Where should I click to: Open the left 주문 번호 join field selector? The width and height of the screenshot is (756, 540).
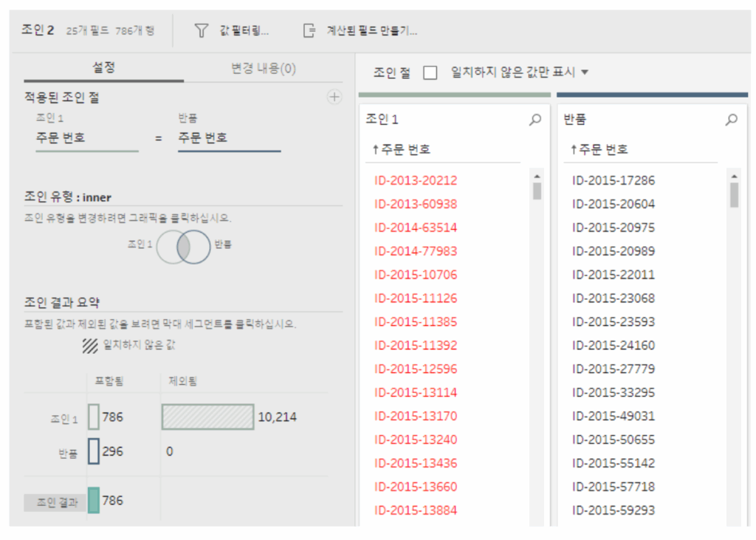pyautogui.click(x=86, y=138)
